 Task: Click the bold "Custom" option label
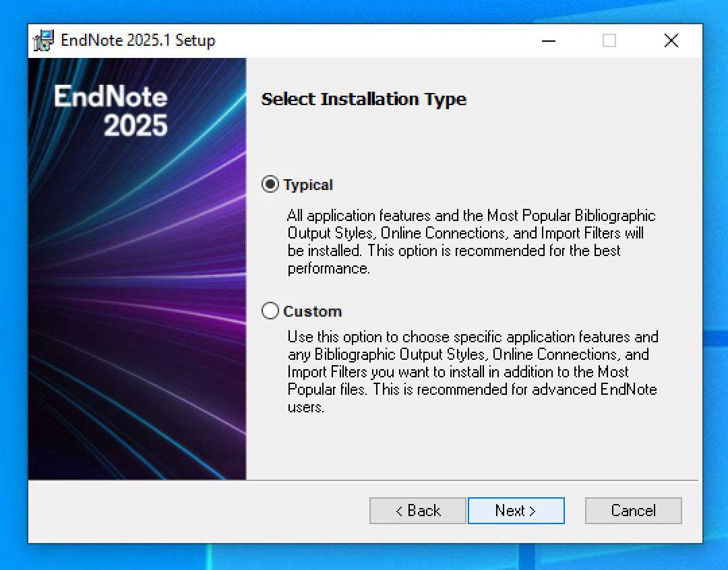[313, 311]
